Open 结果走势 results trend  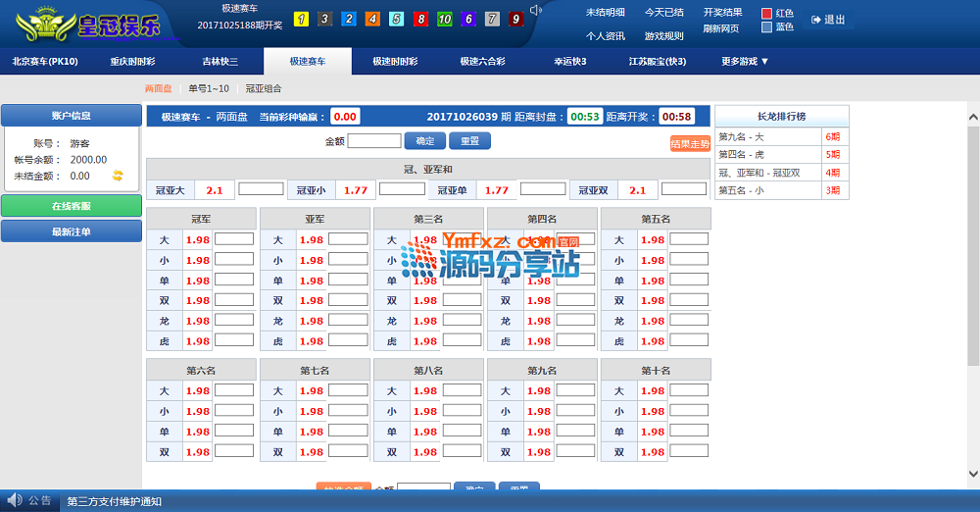pyautogui.click(x=690, y=144)
